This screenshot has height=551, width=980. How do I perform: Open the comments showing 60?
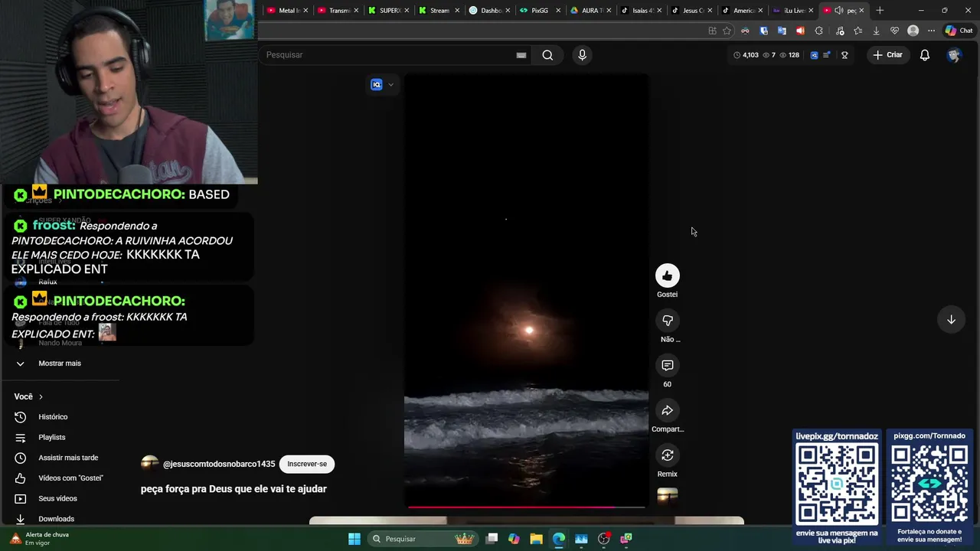click(667, 366)
